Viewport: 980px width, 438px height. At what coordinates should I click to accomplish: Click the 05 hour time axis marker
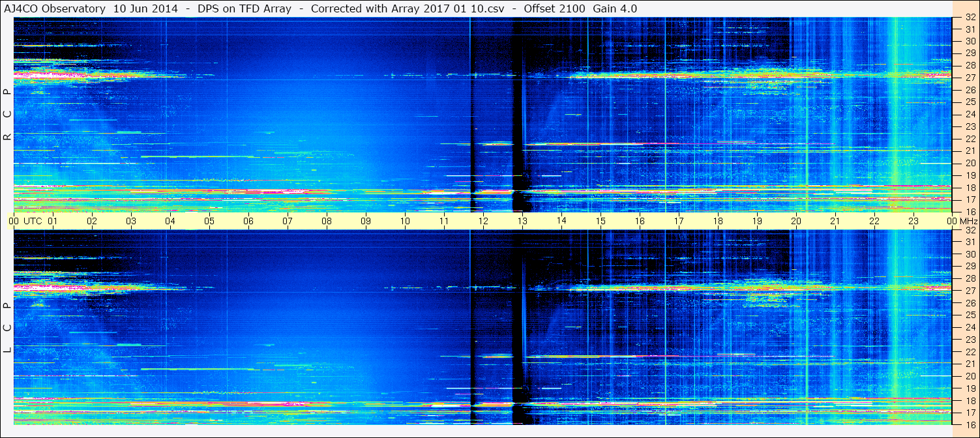click(209, 221)
